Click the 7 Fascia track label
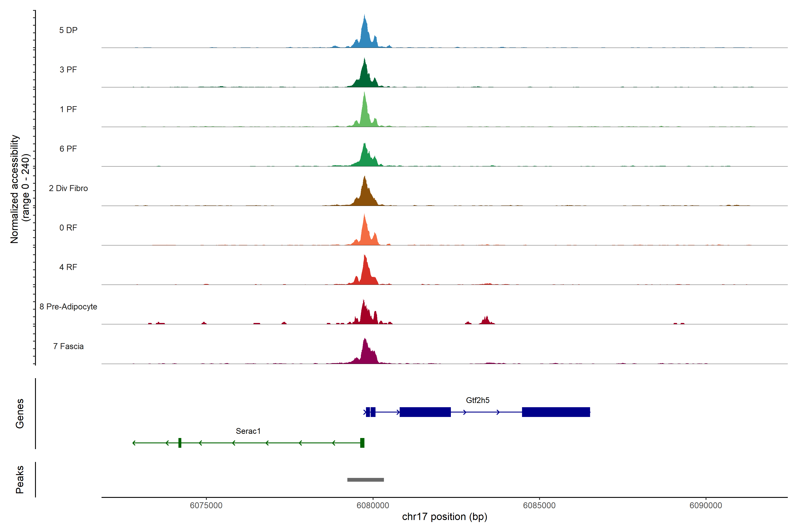 [68, 346]
